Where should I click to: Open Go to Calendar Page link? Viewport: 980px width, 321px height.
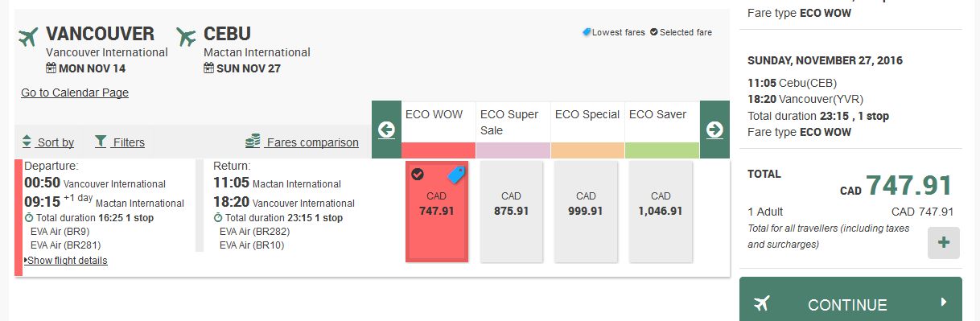tap(75, 93)
